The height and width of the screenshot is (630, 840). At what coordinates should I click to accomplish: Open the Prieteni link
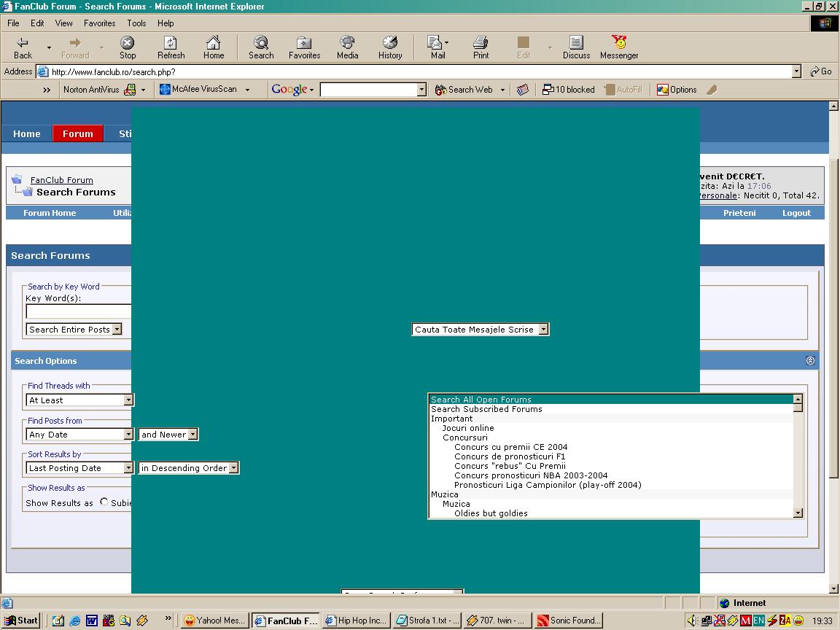(x=739, y=213)
